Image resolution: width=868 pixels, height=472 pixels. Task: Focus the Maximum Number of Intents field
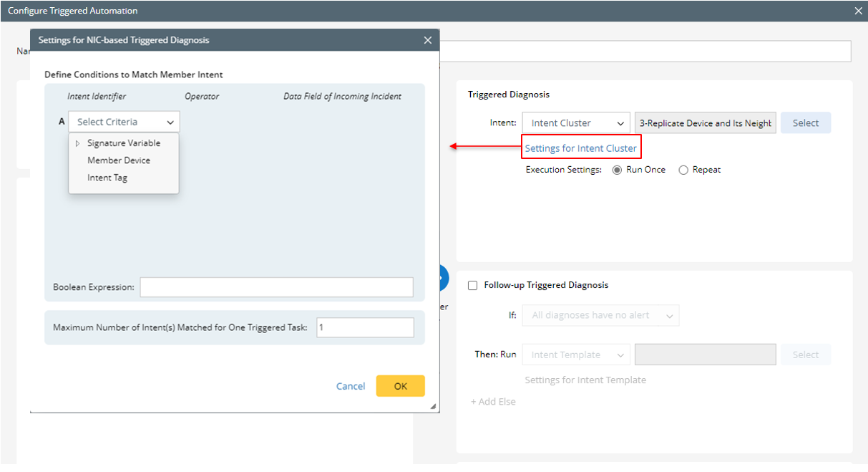click(365, 327)
